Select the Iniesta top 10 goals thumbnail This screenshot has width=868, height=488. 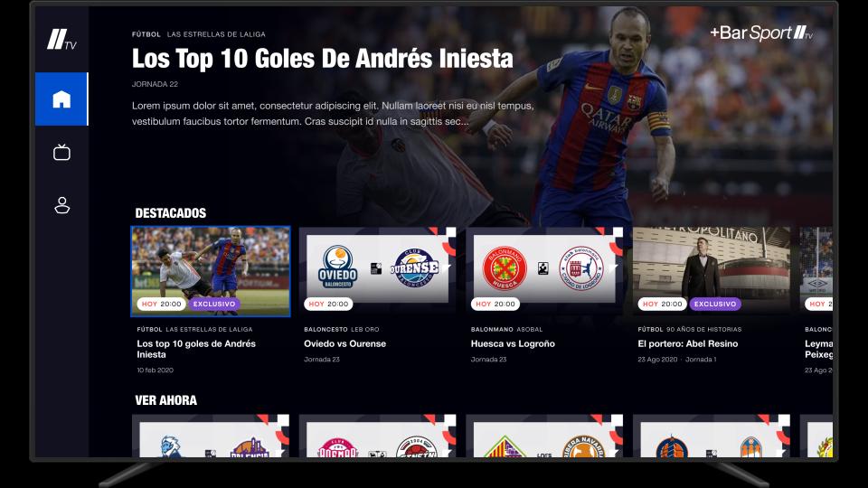[x=211, y=271]
